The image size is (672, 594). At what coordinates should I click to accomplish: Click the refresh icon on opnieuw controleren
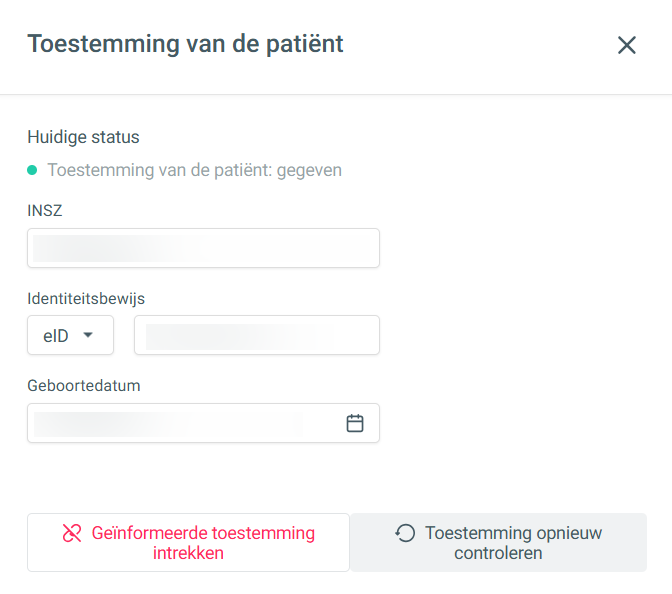tap(405, 533)
